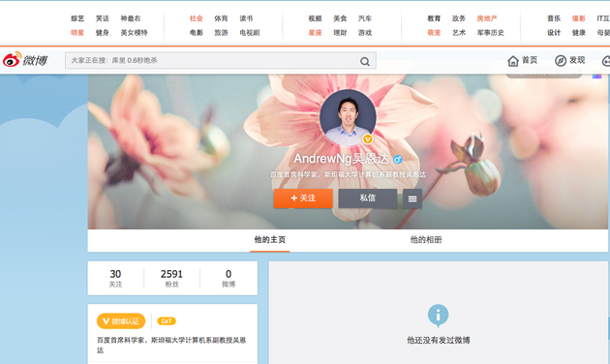Send a private message via 私信

click(368, 198)
